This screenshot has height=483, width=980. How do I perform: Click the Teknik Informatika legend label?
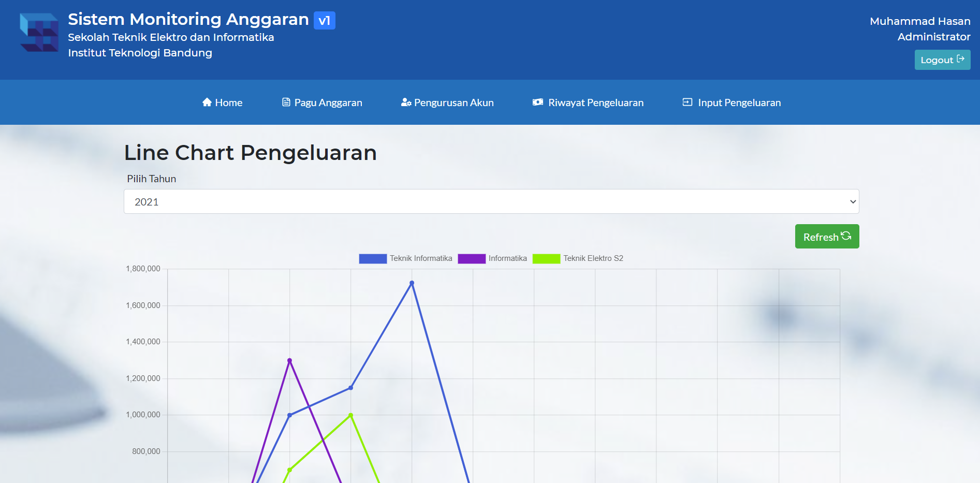[421, 258]
